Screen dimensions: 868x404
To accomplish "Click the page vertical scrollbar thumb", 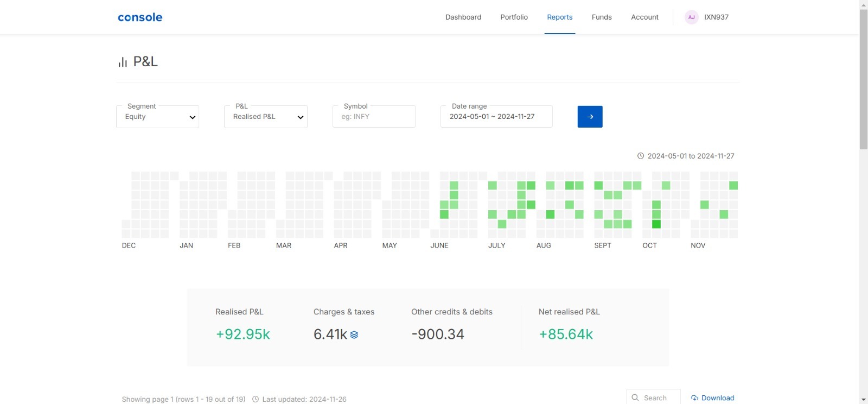I will (863, 79).
